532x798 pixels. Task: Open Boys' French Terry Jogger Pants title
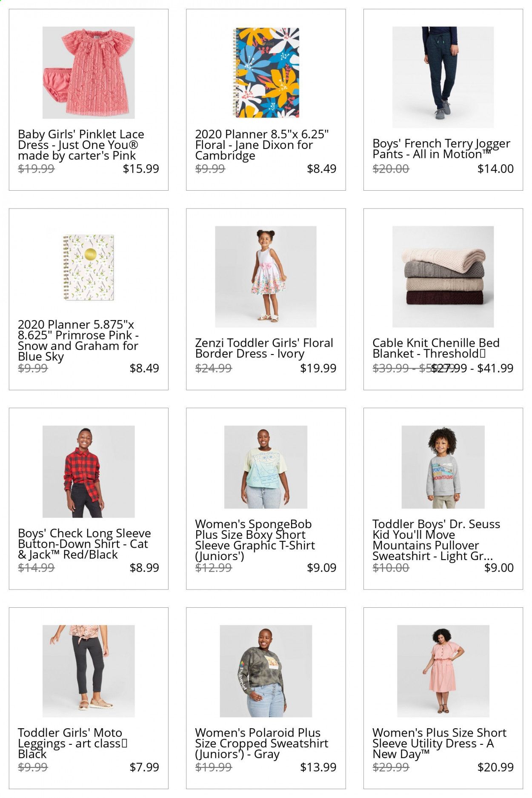(x=441, y=149)
